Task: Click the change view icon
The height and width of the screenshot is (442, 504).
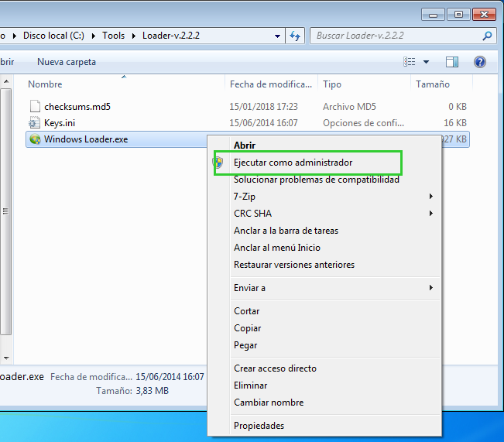Action: (x=410, y=61)
